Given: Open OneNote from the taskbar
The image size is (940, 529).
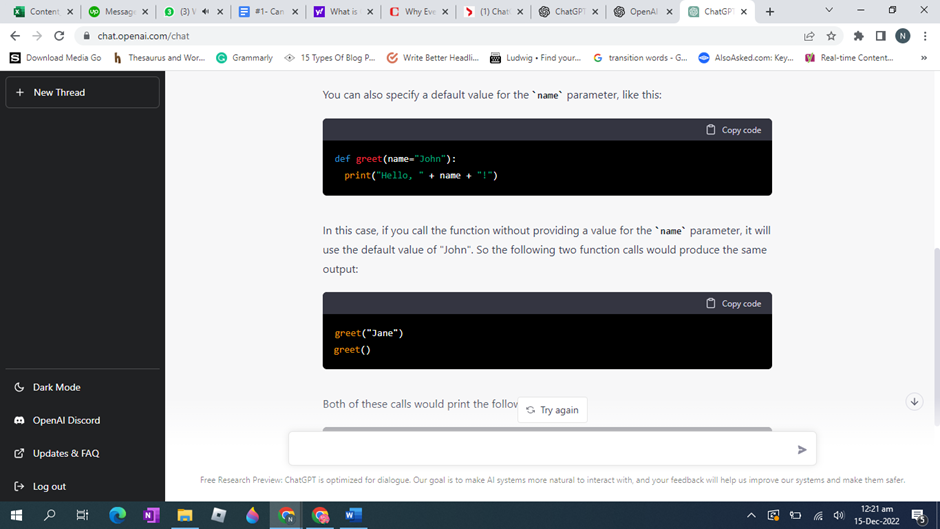Looking at the screenshot, I should pos(151,515).
